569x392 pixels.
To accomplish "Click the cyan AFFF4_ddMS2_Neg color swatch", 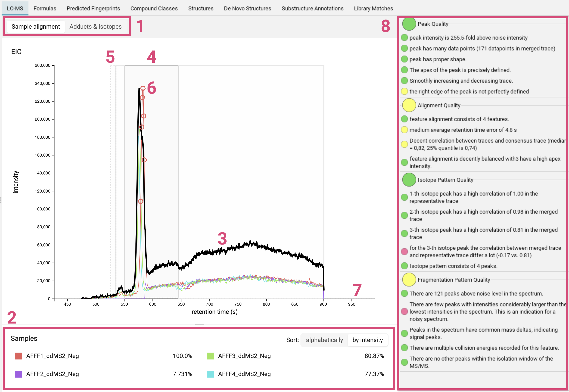I will [210, 374].
